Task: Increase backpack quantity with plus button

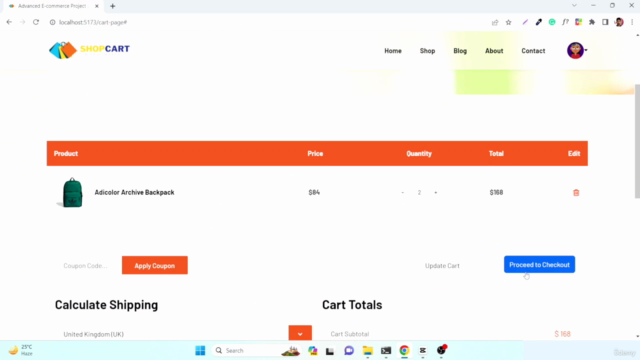Action: 436,192
